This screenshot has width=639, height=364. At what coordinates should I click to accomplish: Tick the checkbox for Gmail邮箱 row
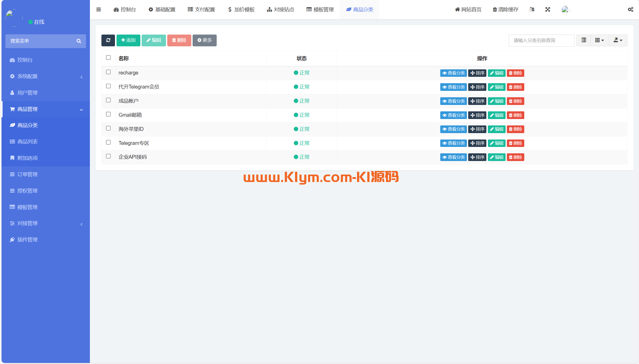point(108,114)
